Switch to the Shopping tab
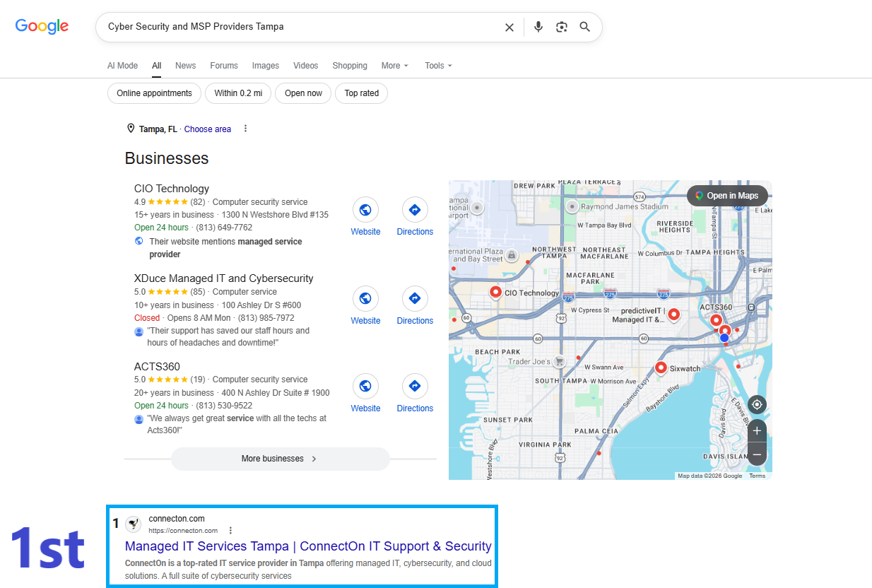The image size is (872, 588). tap(350, 66)
